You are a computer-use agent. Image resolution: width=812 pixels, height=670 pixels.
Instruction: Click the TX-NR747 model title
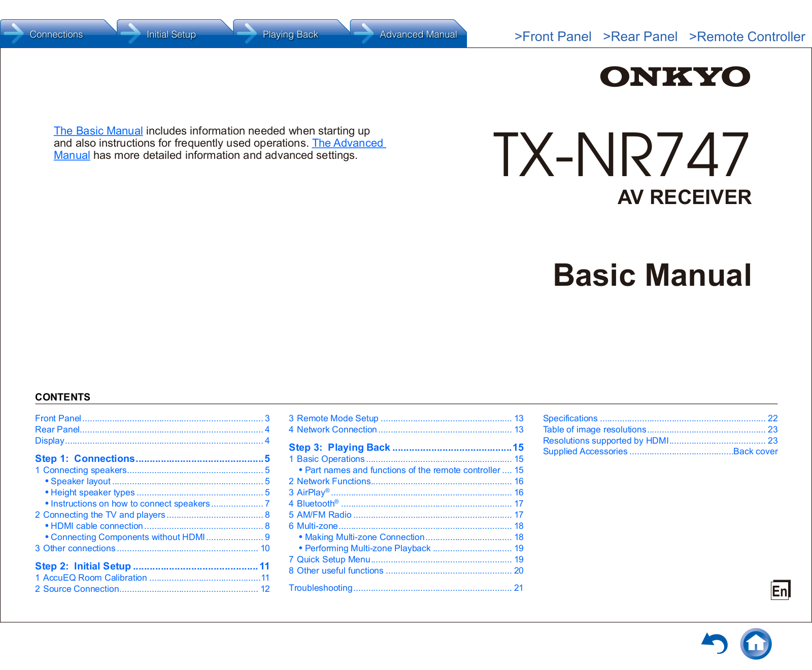click(x=621, y=154)
